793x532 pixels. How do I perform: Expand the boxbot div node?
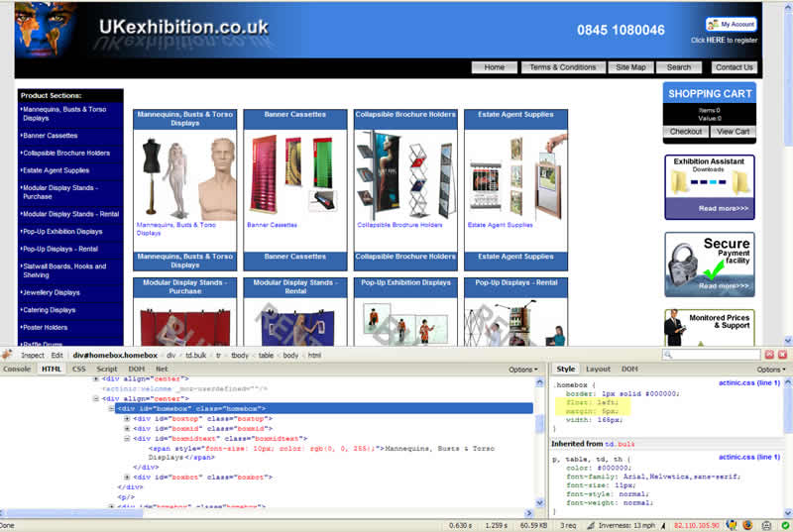(x=127, y=477)
